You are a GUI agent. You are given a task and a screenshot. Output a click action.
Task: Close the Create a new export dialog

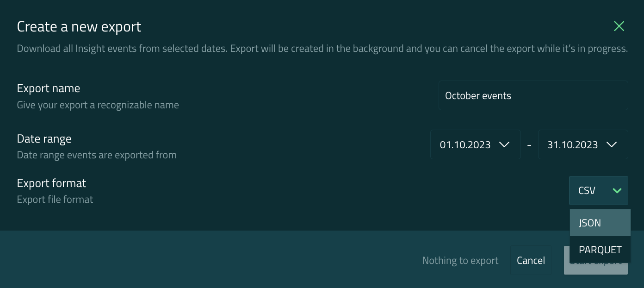click(x=619, y=26)
